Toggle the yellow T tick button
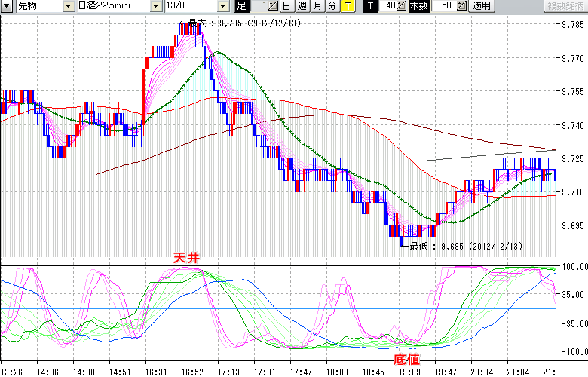 pyautogui.click(x=348, y=6)
